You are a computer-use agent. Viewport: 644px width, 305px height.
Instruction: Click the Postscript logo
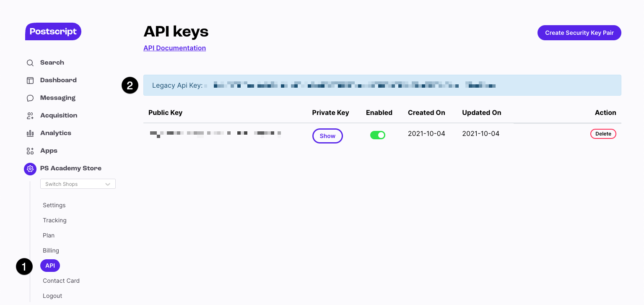(53, 31)
